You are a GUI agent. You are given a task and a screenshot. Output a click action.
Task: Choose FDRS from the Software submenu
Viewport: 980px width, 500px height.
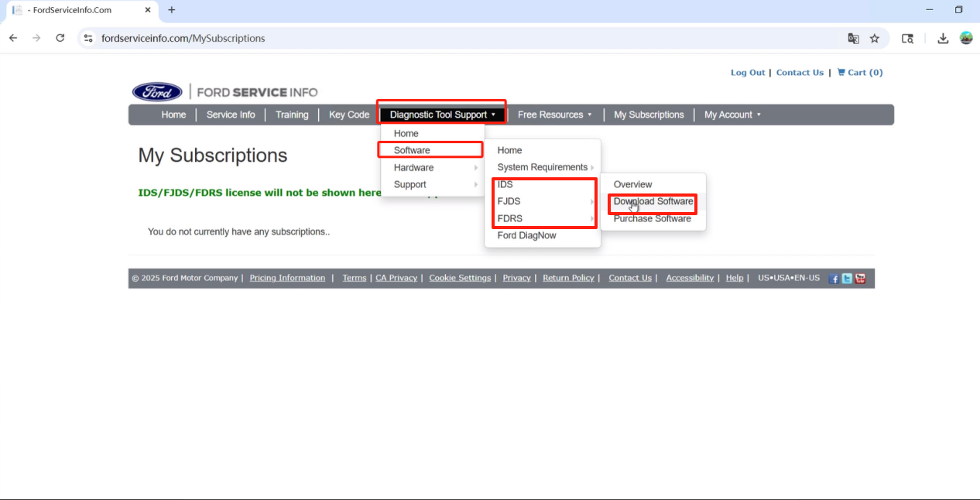click(510, 218)
